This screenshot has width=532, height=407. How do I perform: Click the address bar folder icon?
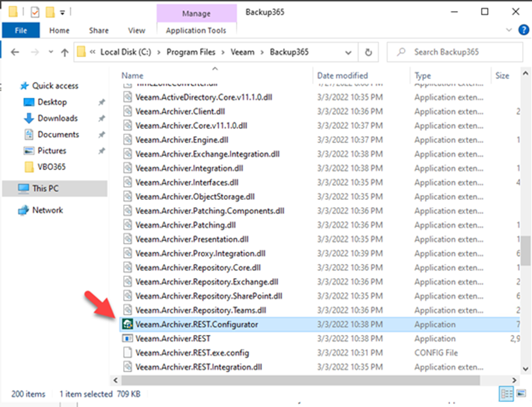point(82,52)
